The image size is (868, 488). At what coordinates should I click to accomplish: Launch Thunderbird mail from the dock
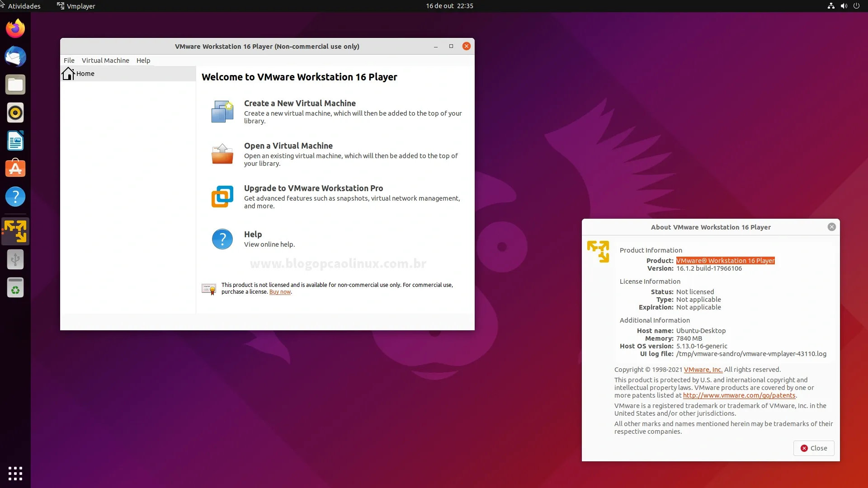point(15,56)
